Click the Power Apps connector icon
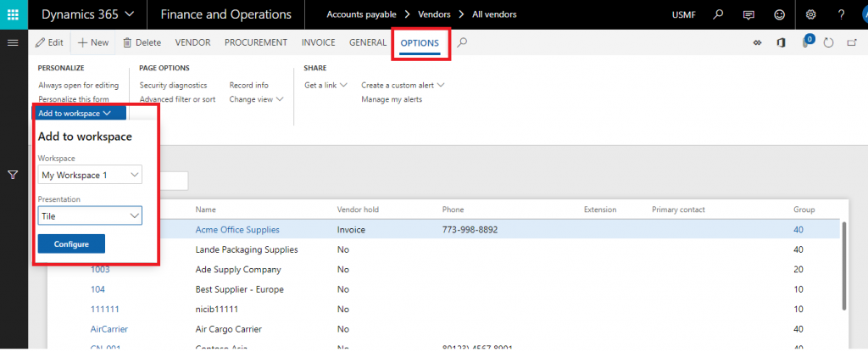The width and height of the screenshot is (868, 352). coord(758,42)
